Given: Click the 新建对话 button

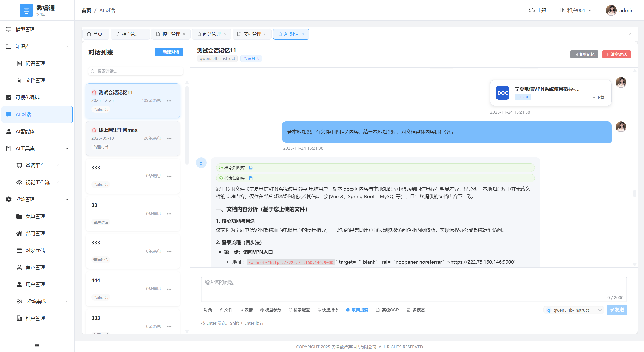Looking at the screenshot, I should (169, 52).
